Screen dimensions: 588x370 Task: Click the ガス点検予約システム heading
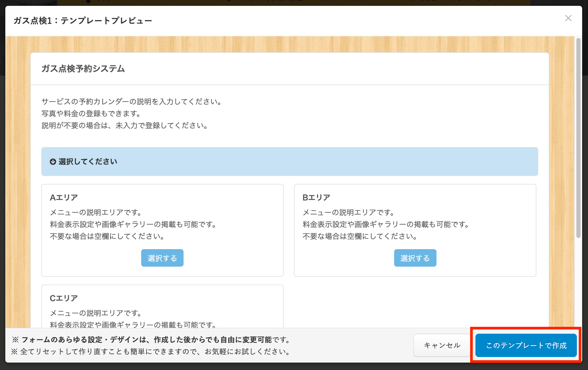(x=83, y=69)
